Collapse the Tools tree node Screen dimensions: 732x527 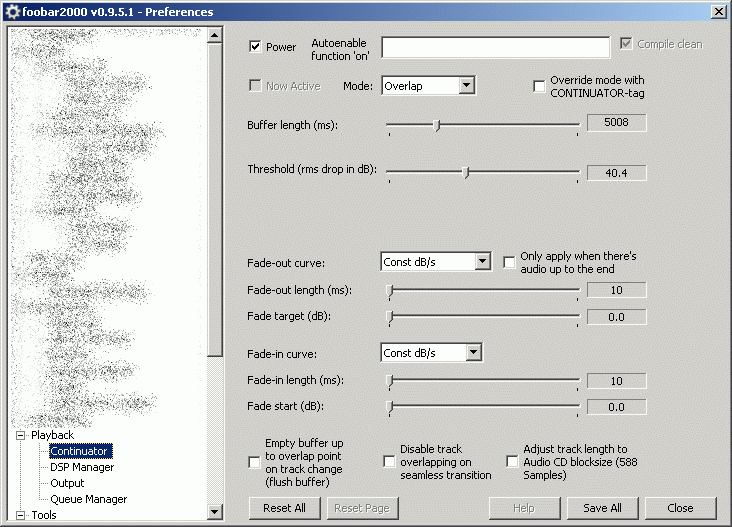tap(21, 515)
